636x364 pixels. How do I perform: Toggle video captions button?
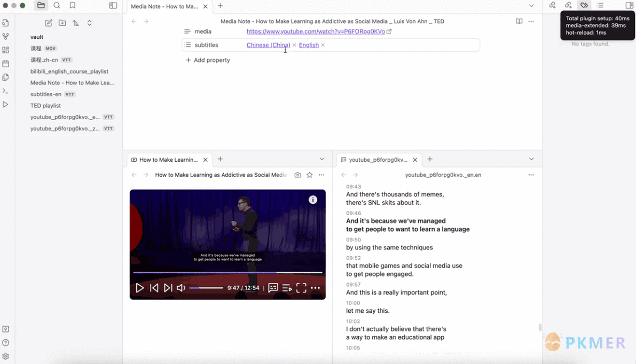[273, 288]
